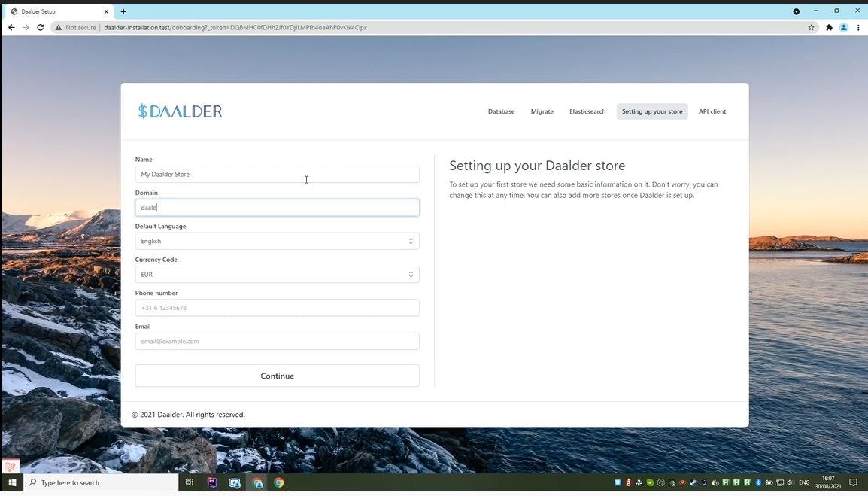This screenshot has height=496, width=868.
Task: Click the Laravel icon at bottom-left corner
Action: coord(10,466)
